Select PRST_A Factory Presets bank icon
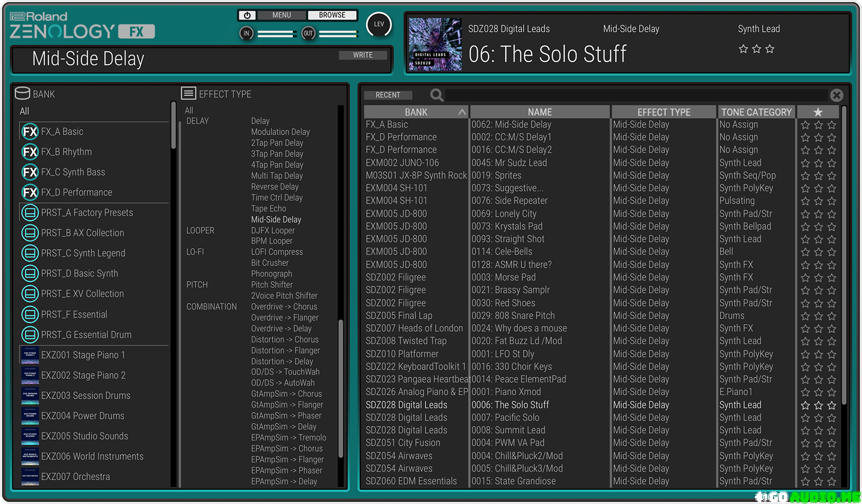The width and height of the screenshot is (862, 504). pos(30,213)
